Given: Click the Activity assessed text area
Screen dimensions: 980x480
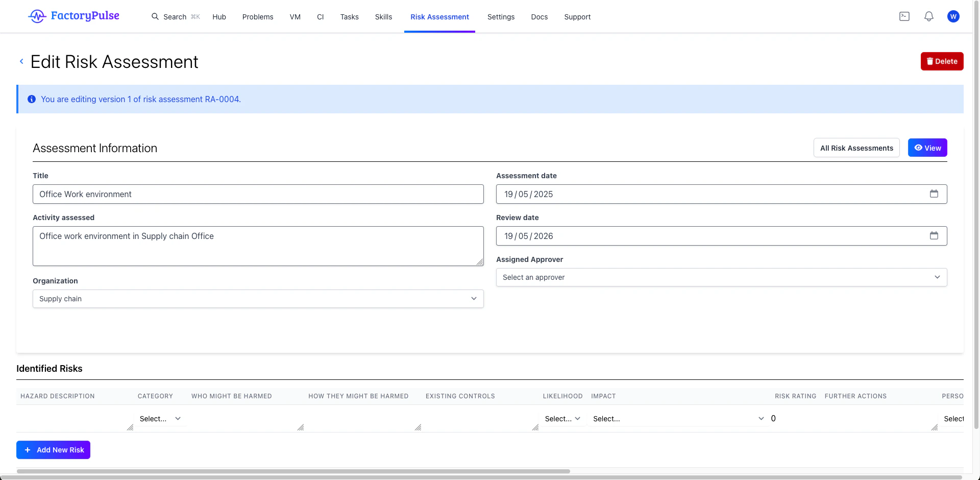Looking at the screenshot, I should (258, 246).
